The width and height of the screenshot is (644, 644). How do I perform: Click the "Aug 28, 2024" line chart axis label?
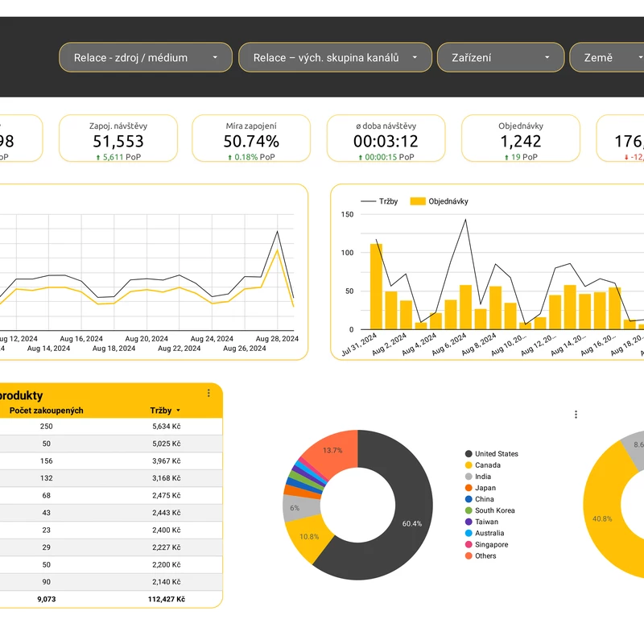pyautogui.click(x=277, y=339)
